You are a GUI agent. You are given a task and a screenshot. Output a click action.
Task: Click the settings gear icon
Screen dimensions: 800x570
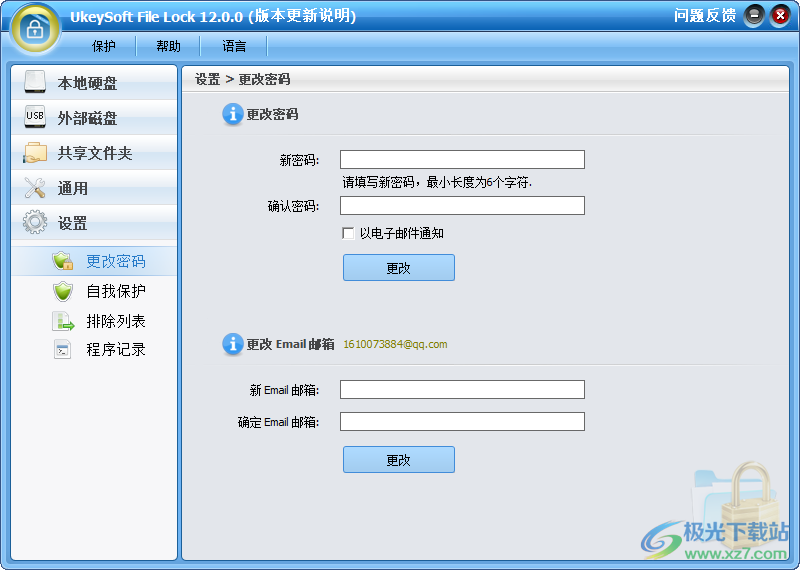[x=35, y=222]
